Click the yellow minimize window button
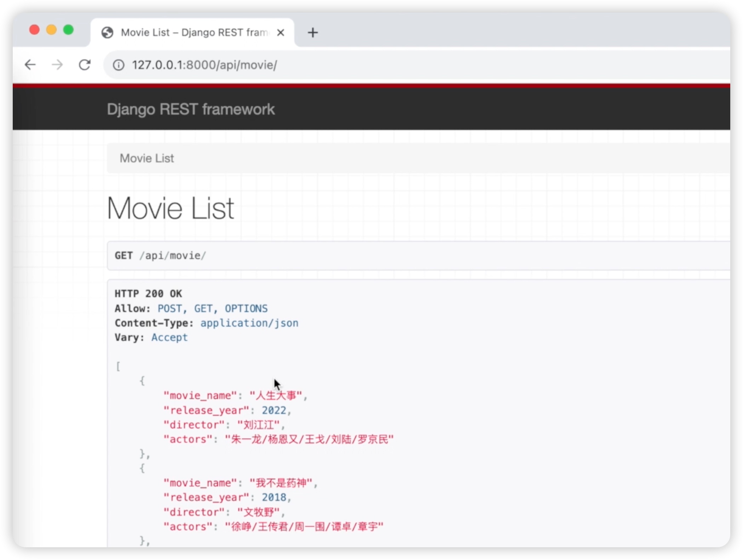This screenshot has width=743, height=560. pos(51,30)
